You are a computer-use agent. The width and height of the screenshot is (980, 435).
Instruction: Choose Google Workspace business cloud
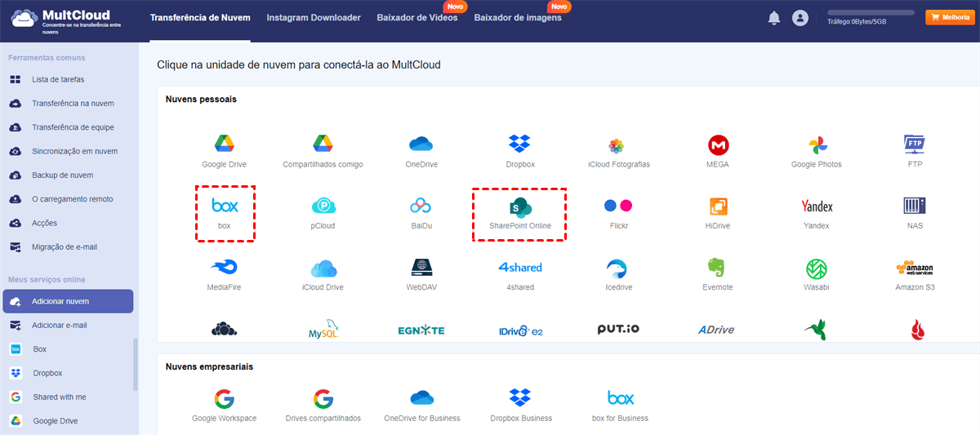click(x=225, y=399)
